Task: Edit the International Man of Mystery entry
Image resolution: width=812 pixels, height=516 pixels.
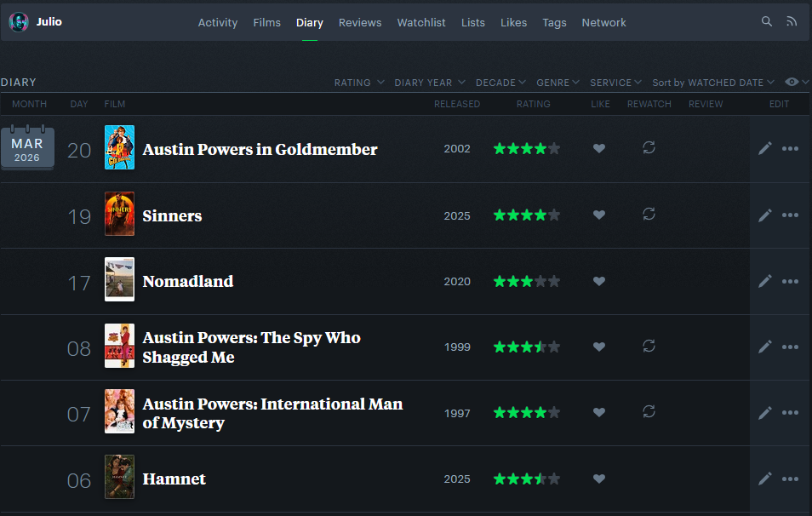Action: [x=765, y=413]
